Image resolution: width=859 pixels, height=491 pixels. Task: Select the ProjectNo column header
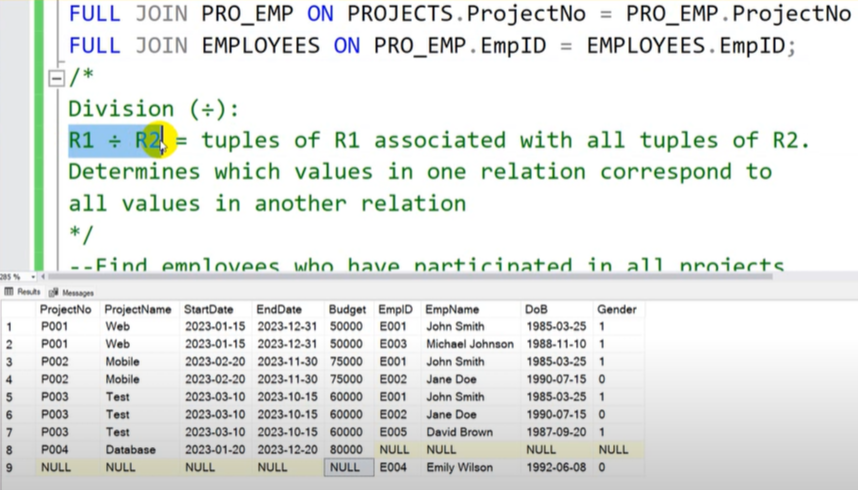65,310
